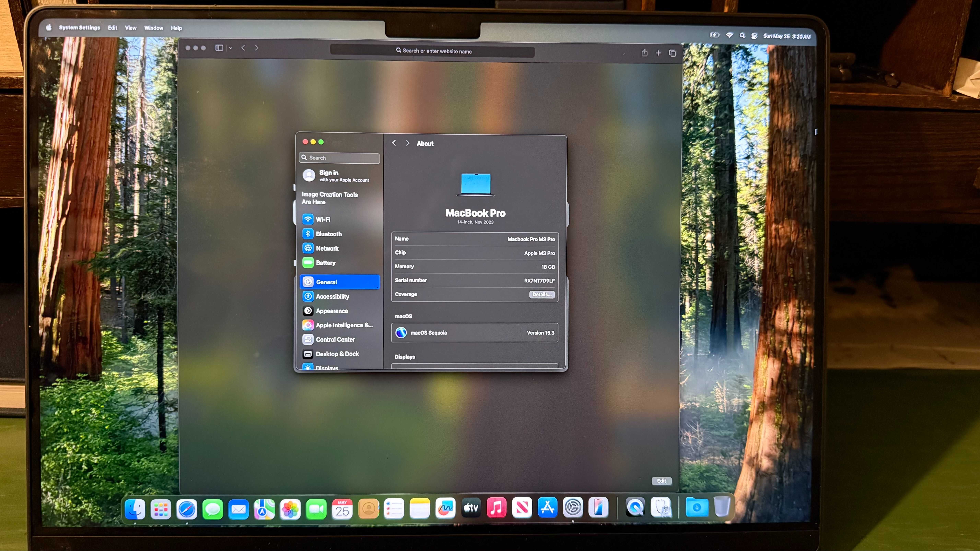Click the Coverage Details... button
Image resolution: width=980 pixels, height=551 pixels.
pyautogui.click(x=542, y=295)
